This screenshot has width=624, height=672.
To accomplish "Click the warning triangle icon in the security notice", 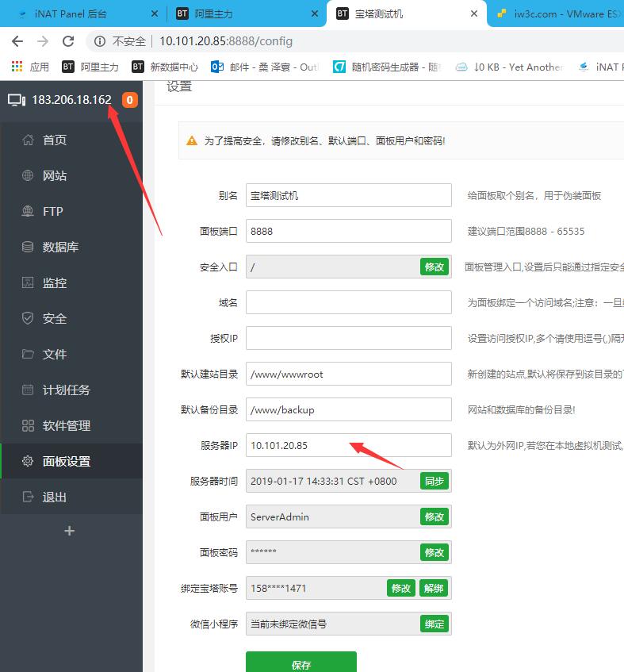I will (192, 140).
